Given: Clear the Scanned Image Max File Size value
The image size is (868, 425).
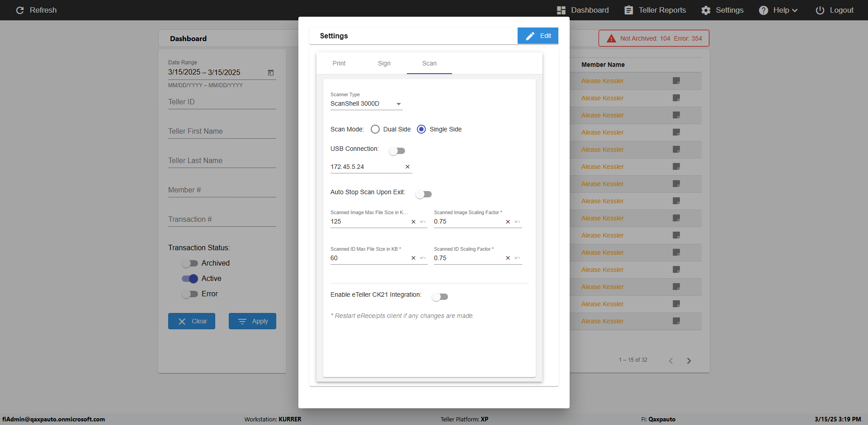Looking at the screenshot, I should tap(413, 221).
